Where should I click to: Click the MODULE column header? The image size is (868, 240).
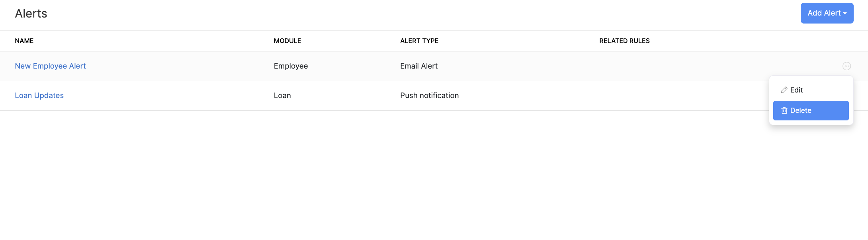point(287,41)
